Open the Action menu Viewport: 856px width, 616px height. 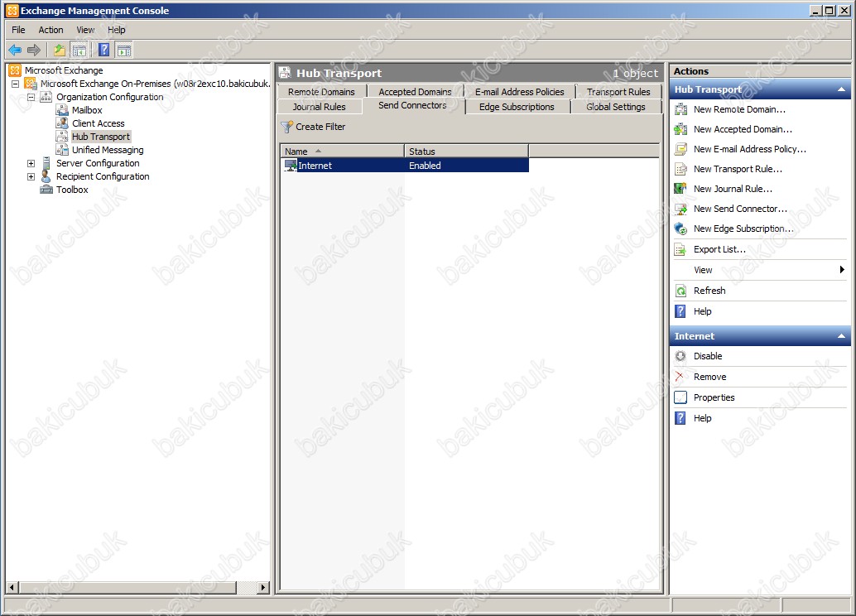(50, 30)
